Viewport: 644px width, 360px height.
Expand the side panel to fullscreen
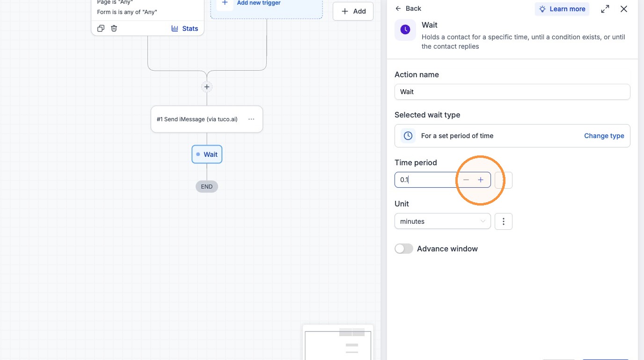click(x=605, y=9)
